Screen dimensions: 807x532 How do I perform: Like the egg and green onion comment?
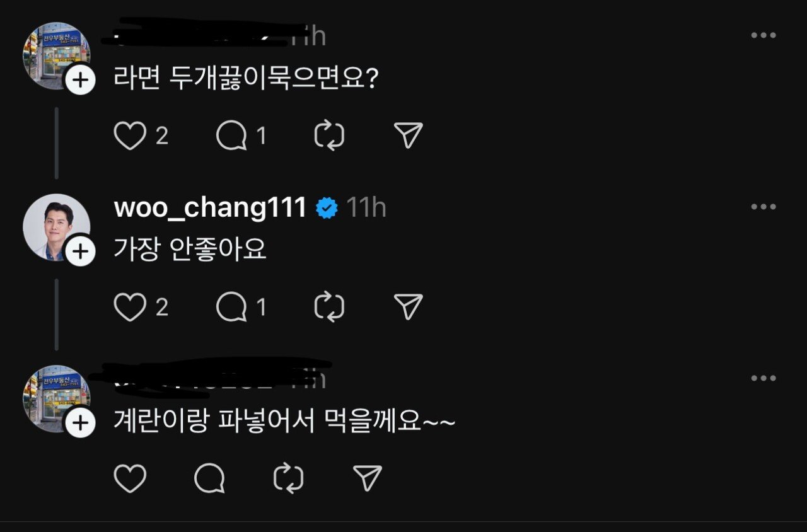(x=130, y=478)
